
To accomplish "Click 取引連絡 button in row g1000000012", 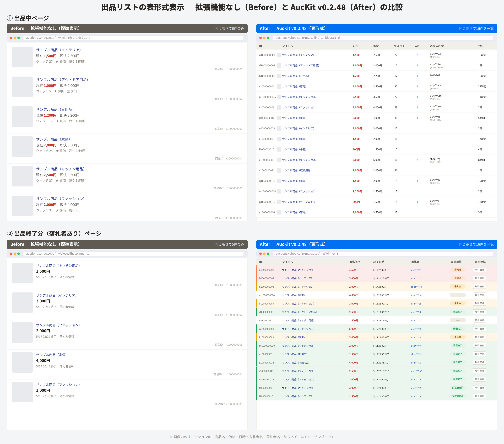I will 480,362.
